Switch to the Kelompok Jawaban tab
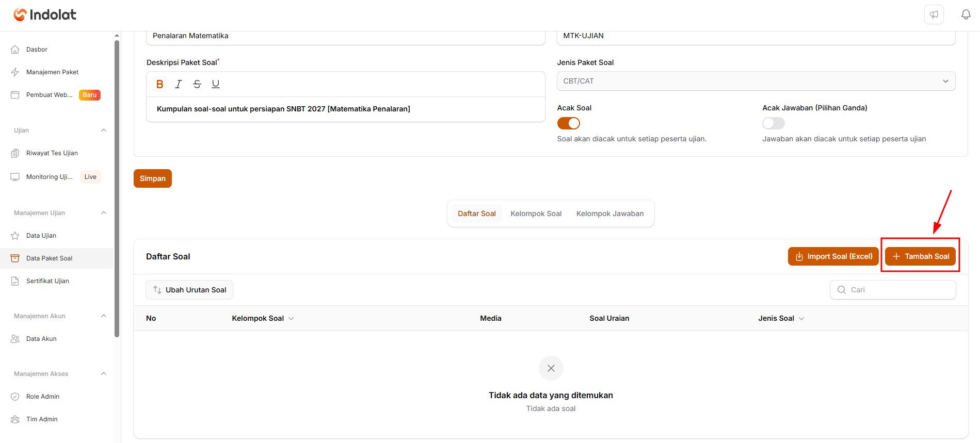Screen dimensions: 980x443 610,214
